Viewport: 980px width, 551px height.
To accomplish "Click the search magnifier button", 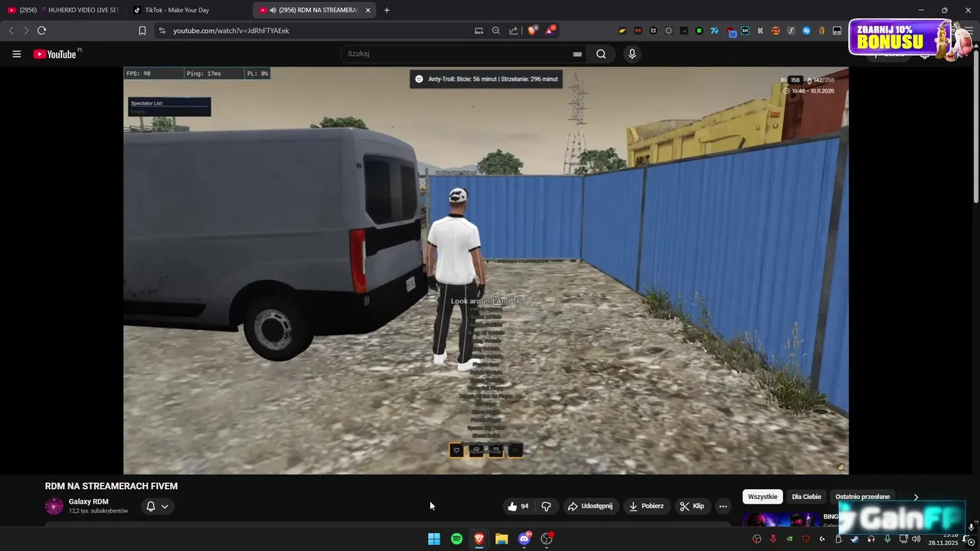I will click(601, 54).
